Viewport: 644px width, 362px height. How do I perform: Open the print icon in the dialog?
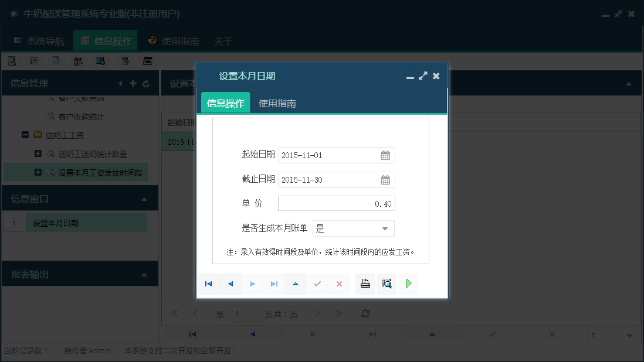pos(365,284)
